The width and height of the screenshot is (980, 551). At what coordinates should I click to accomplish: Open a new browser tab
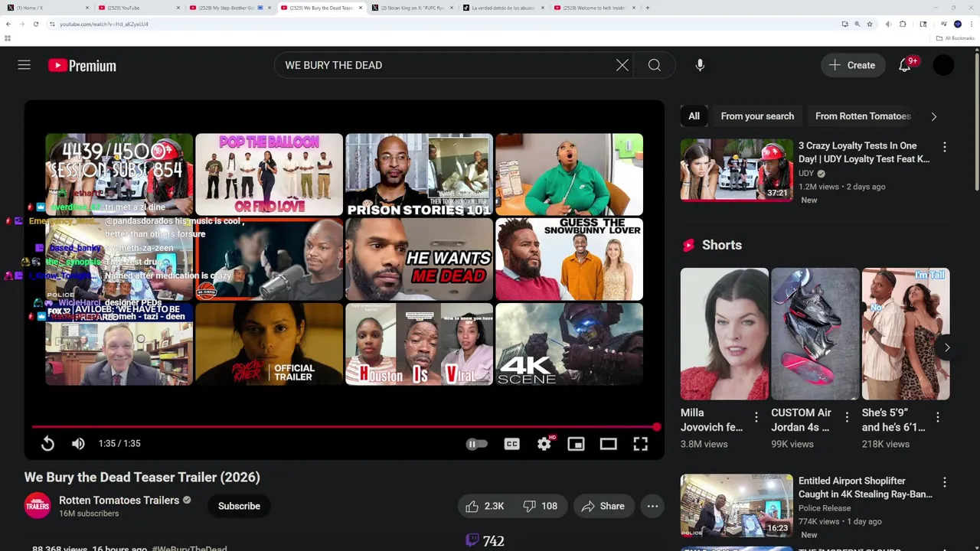tap(648, 8)
